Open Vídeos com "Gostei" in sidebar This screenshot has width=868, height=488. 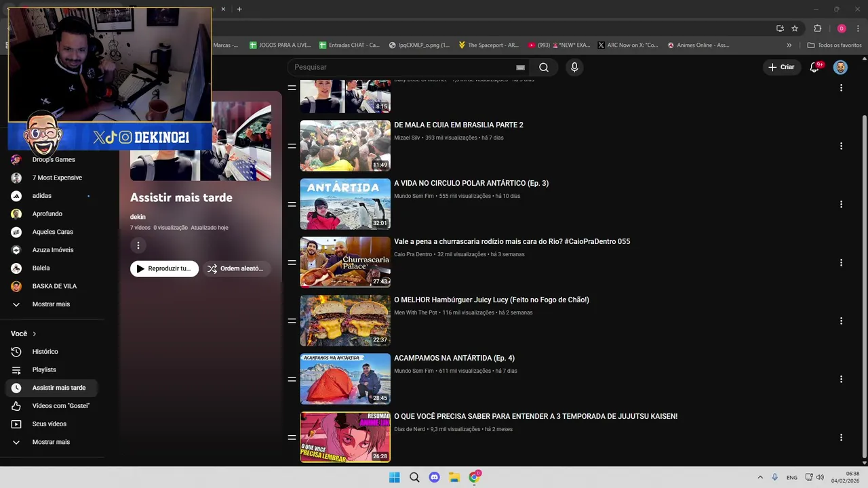tap(52, 406)
